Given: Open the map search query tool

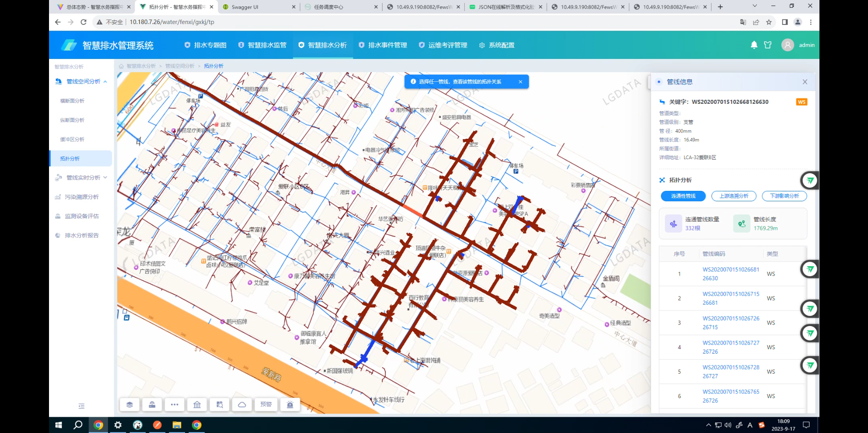Looking at the screenshot, I should point(220,404).
